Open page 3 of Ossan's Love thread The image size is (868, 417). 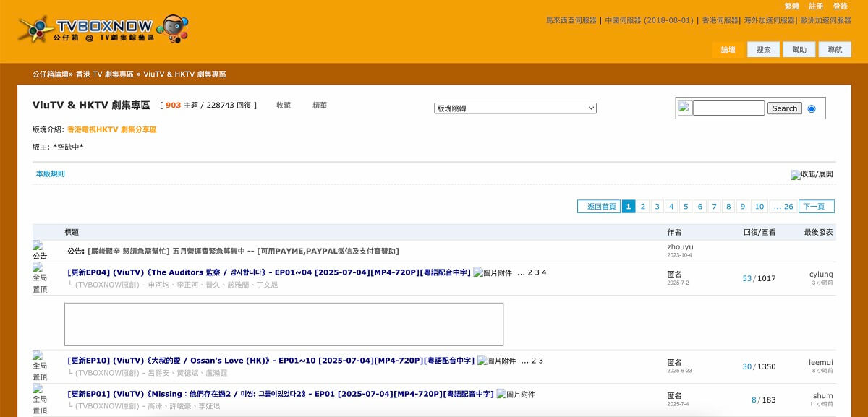pyautogui.click(x=540, y=361)
